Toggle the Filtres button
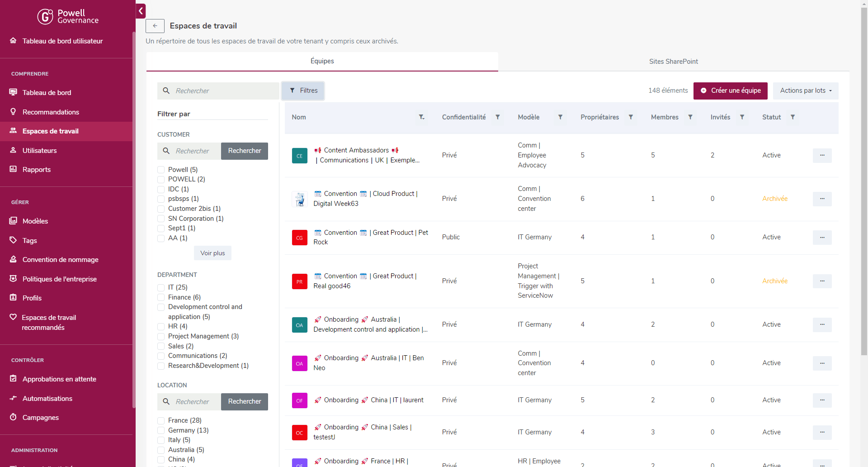 pos(303,91)
